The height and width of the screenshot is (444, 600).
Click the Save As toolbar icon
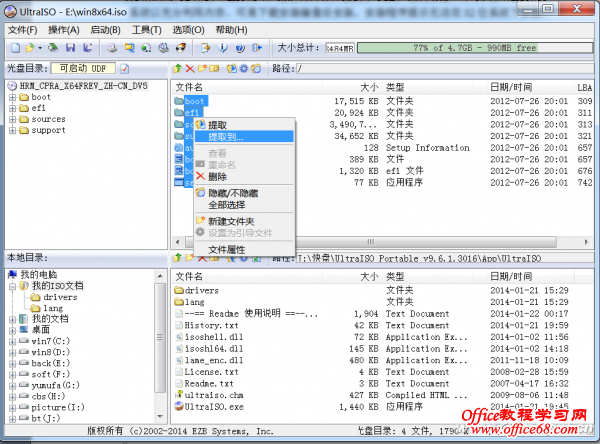point(88,48)
